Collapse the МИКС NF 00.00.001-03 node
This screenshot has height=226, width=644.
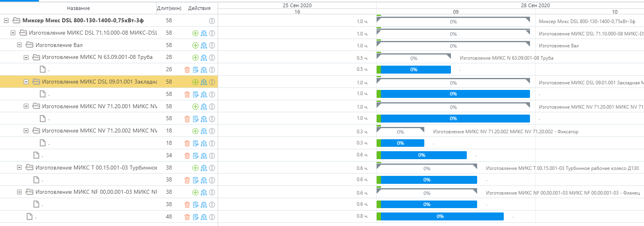(x=19, y=192)
